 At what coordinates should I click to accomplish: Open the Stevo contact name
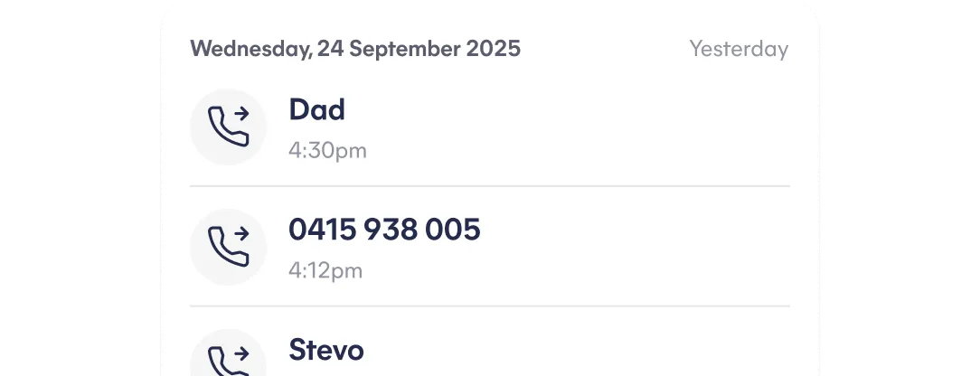[x=325, y=349]
